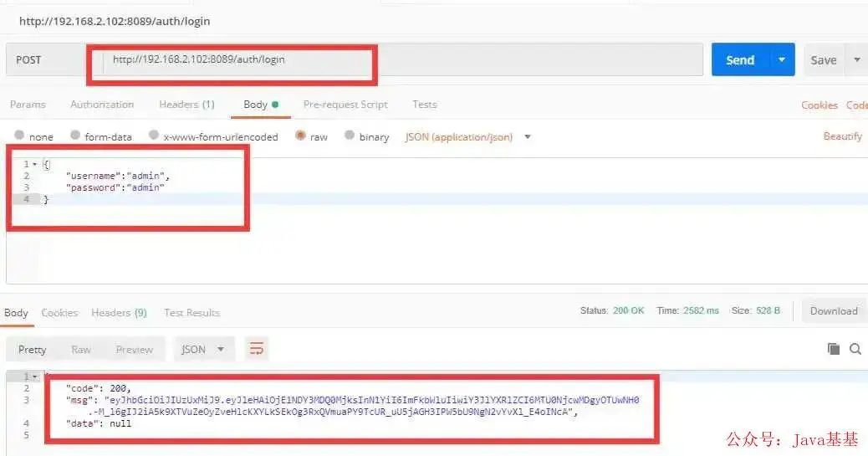Screen dimensions: 868x456
Task: Switch to the request Body tab
Action: (x=260, y=104)
